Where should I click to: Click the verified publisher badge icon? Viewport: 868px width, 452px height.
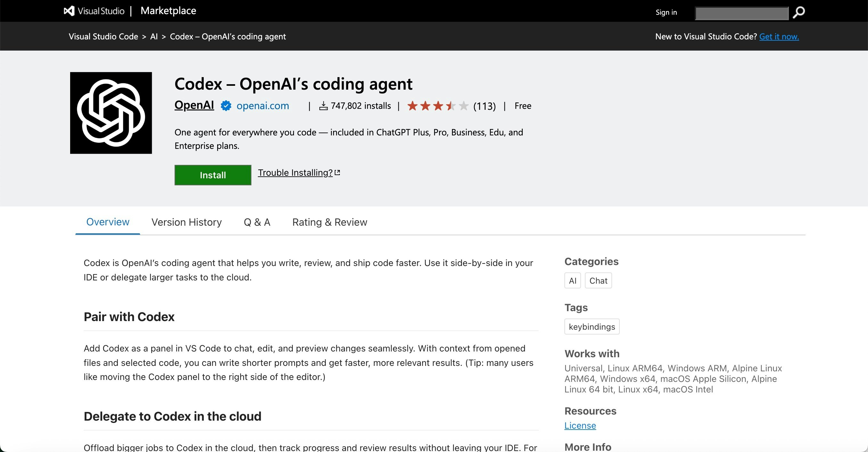point(226,106)
